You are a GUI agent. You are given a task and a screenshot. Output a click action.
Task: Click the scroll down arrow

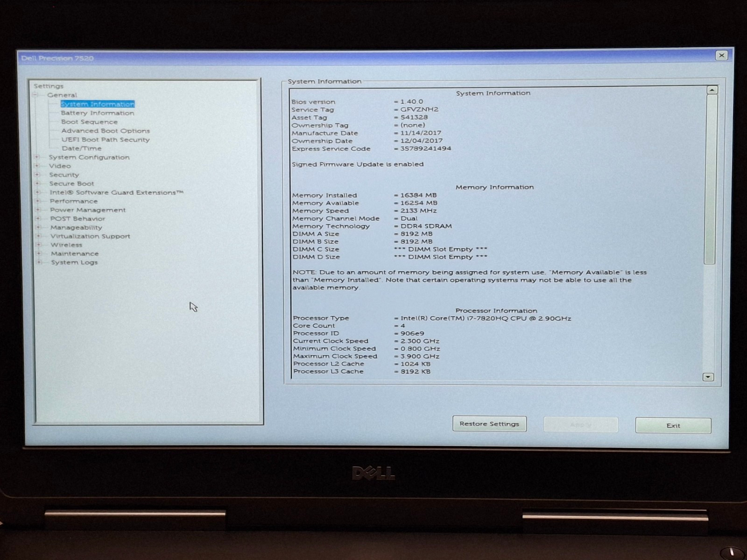click(708, 377)
